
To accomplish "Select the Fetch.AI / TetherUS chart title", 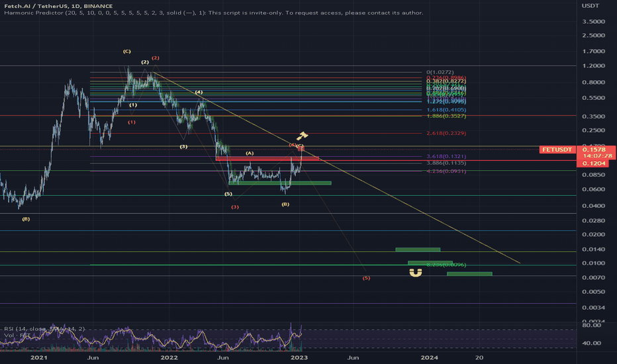I will [x=58, y=6].
